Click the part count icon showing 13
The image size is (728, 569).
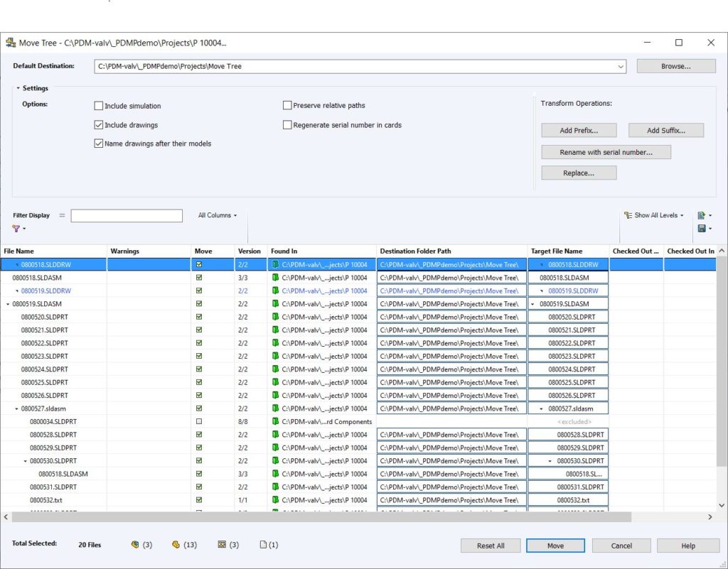176,545
